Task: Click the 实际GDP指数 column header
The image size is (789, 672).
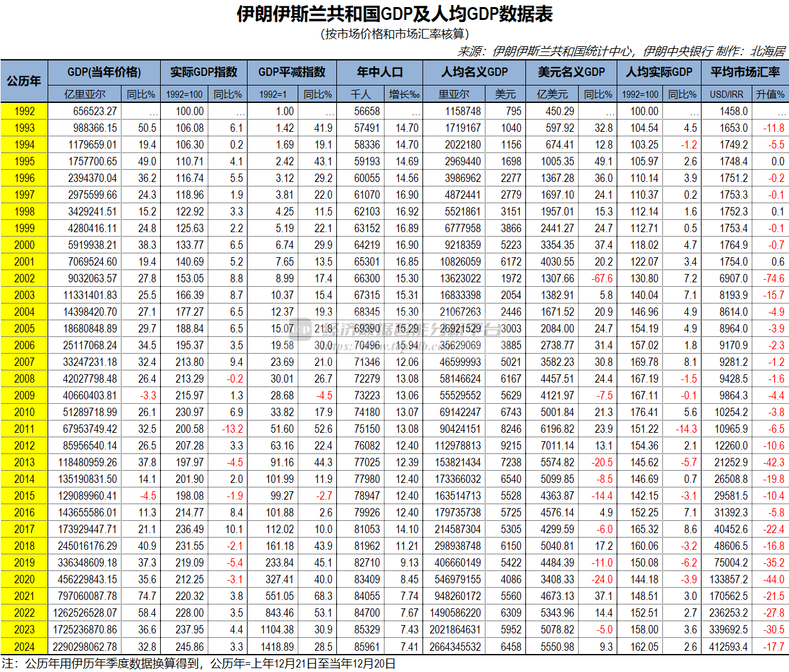Action: 204,73
